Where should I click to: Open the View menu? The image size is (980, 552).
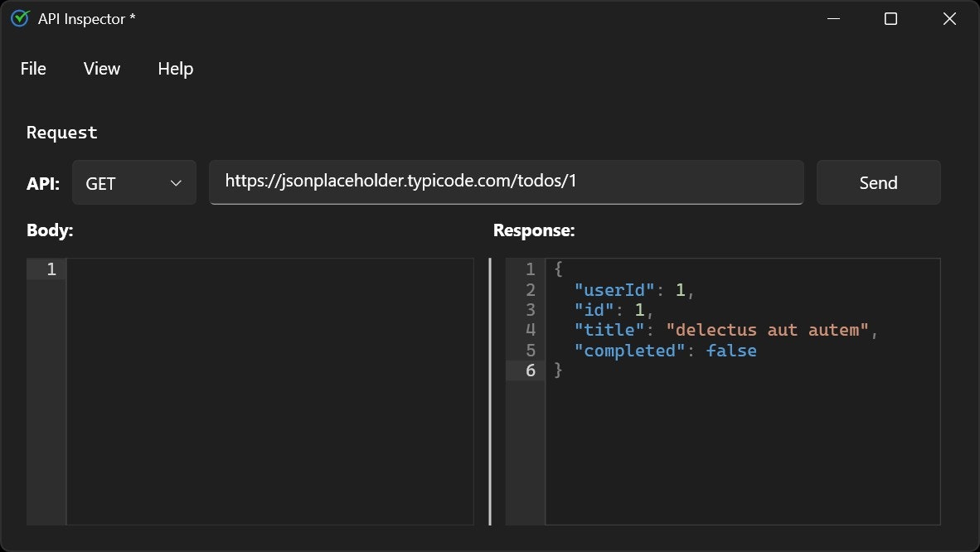click(x=102, y=69)
